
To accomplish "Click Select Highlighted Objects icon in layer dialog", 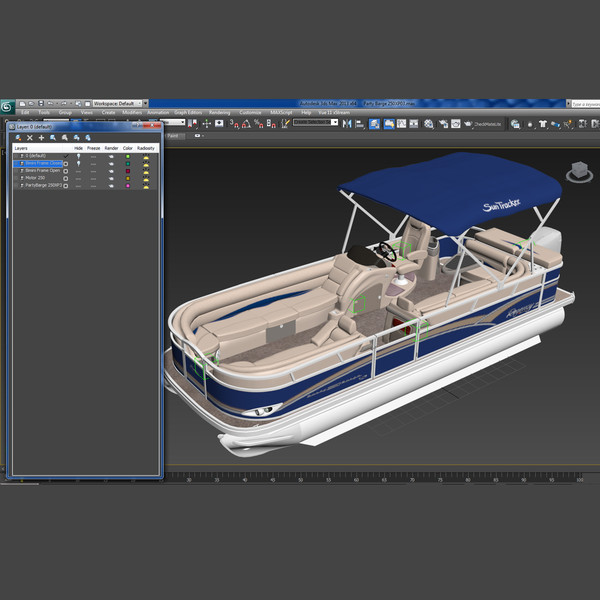I will click(53, 137).
